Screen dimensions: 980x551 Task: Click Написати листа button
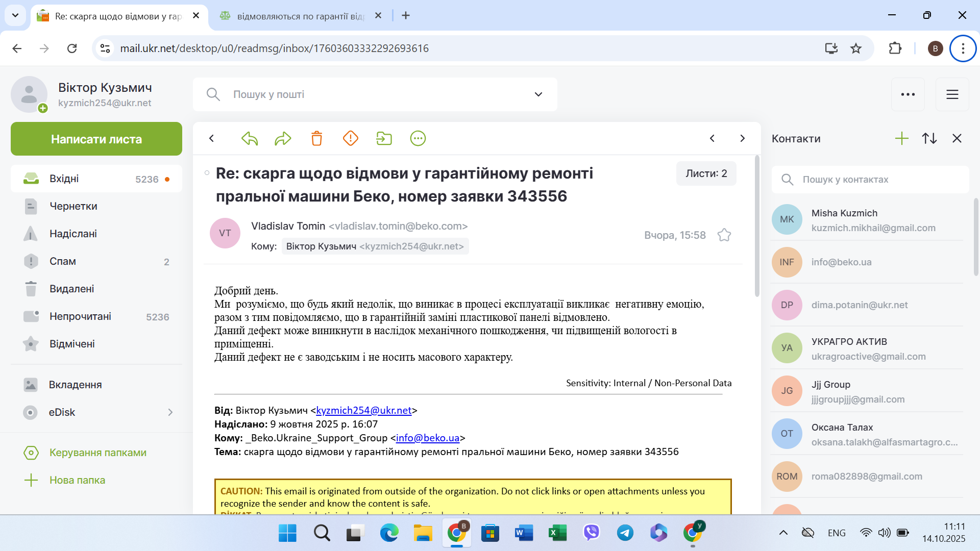pyautogui.click(x=96, y=139)
